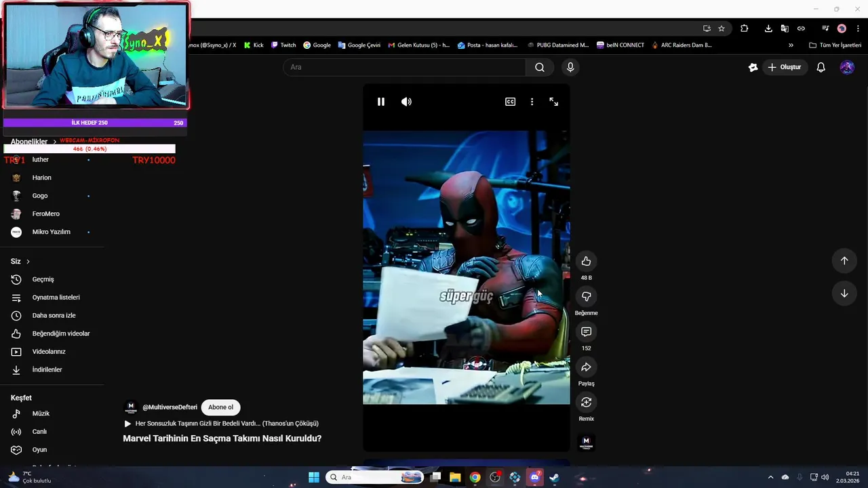This screenshot has width=868, height=488.
Task: Open the ARC Raiders Dam bookmark
Action: (682, 45)
